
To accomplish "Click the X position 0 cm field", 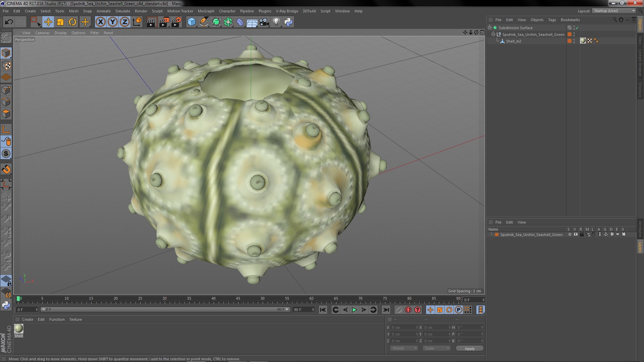I will point(404,327).
